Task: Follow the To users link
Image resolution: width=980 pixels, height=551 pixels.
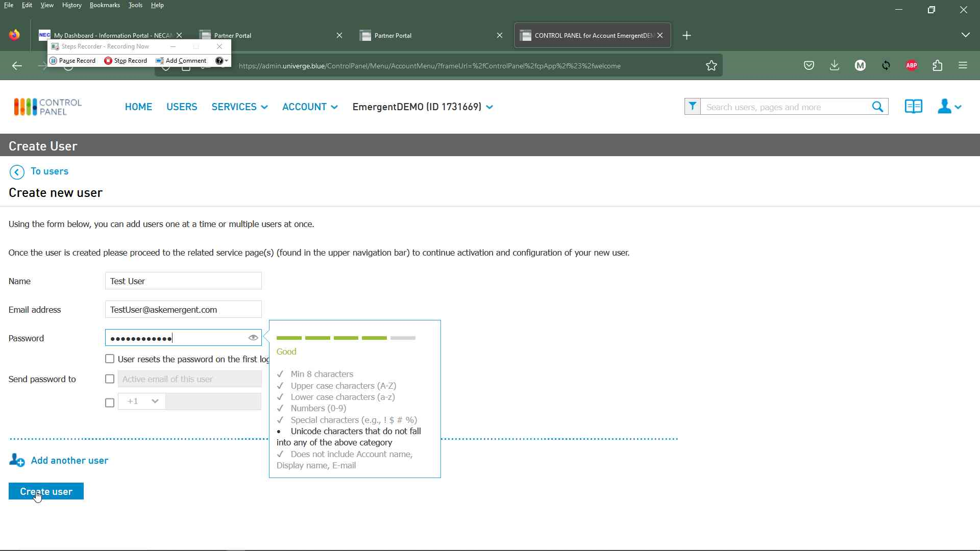Action: [x=50, y=171]
